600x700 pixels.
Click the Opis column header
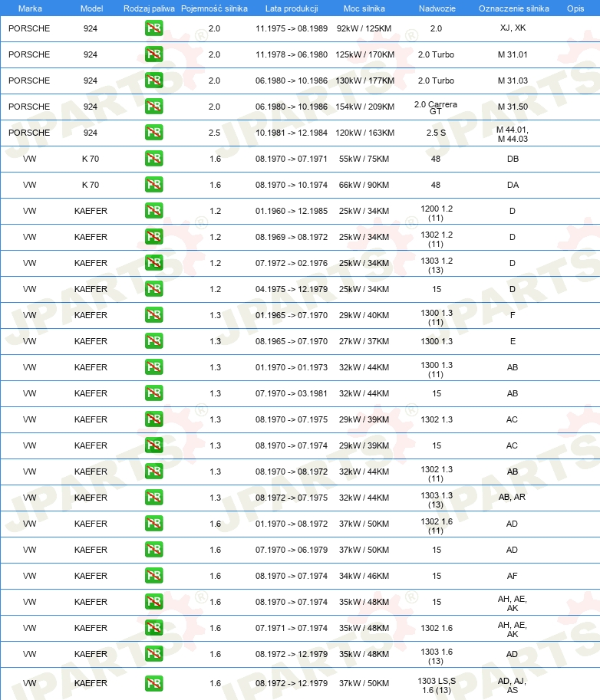tap(575, 8)
